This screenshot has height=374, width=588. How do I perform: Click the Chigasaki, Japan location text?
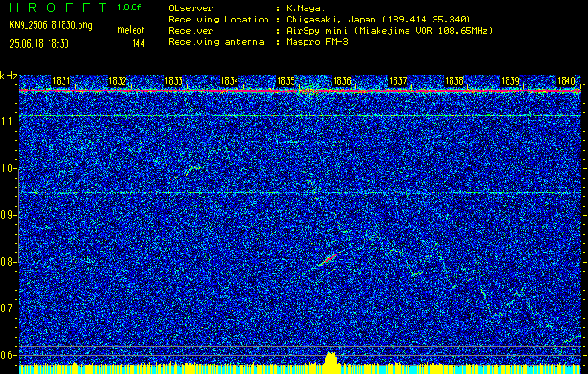378,20
